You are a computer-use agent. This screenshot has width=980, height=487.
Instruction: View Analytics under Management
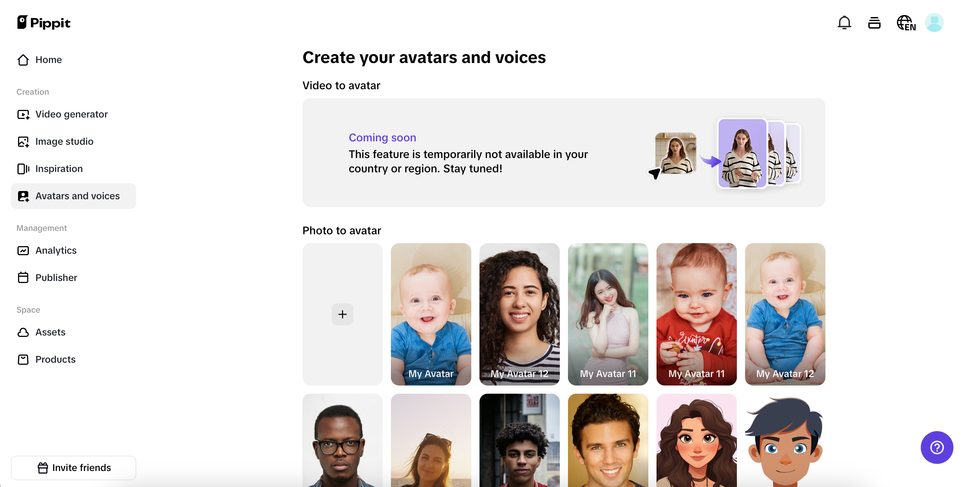56,250
